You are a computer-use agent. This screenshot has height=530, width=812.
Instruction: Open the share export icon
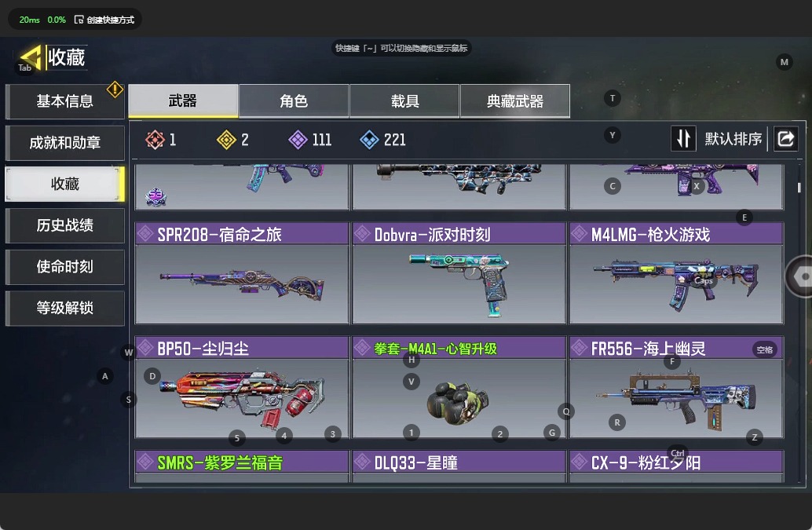point(785,139)
